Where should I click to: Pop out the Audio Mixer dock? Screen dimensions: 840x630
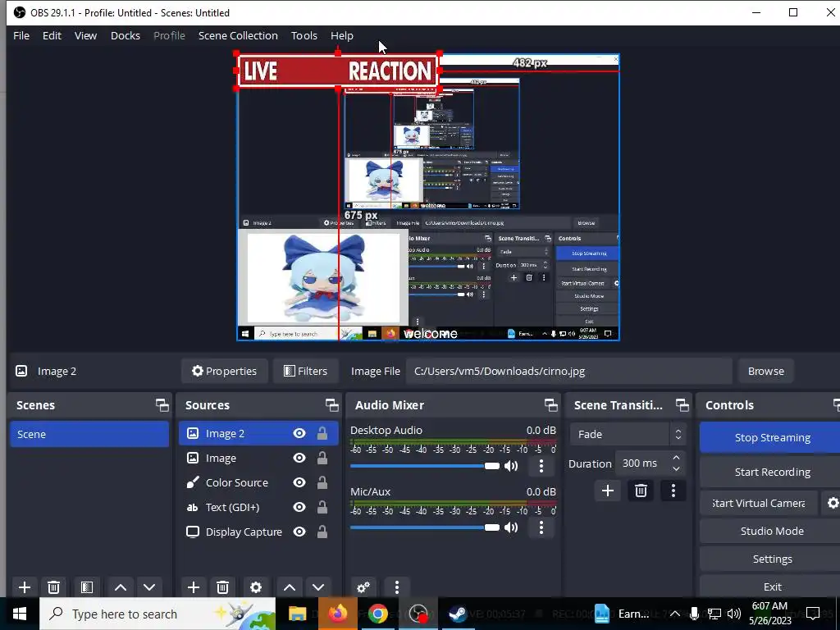550,405
